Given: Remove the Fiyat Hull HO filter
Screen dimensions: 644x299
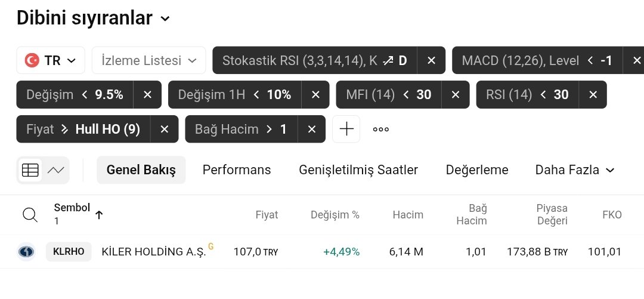Looking at the screenshot, I should pyautogui.click(x=165, y=129).
